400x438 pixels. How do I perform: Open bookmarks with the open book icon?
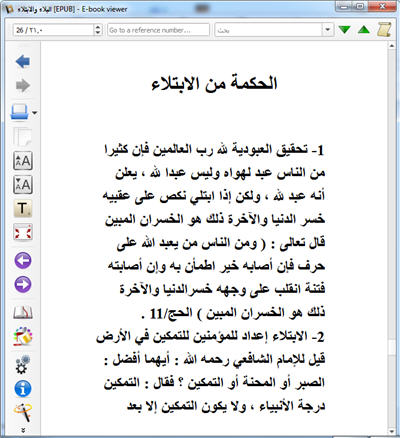click(23, 312)
